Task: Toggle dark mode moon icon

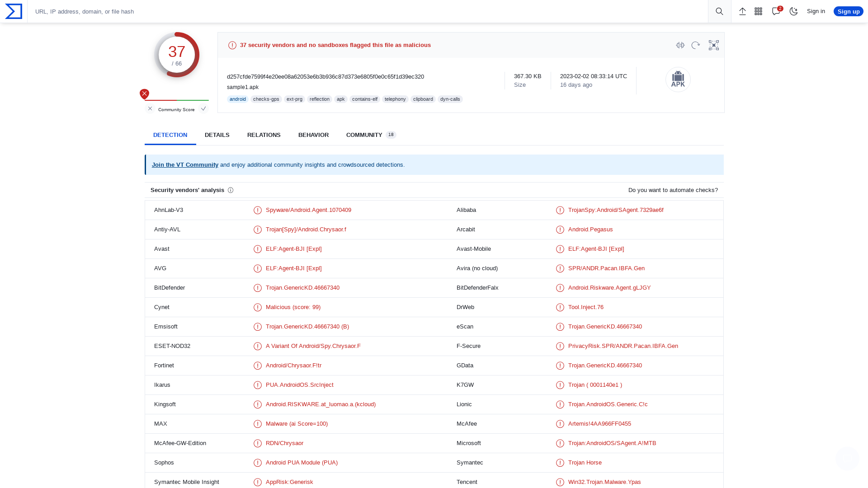Action: pos(794,11)
